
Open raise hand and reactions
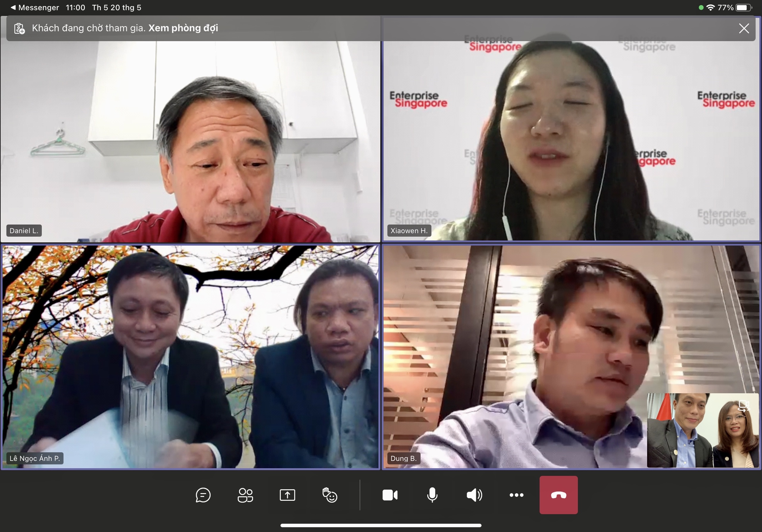click(330, 495)
